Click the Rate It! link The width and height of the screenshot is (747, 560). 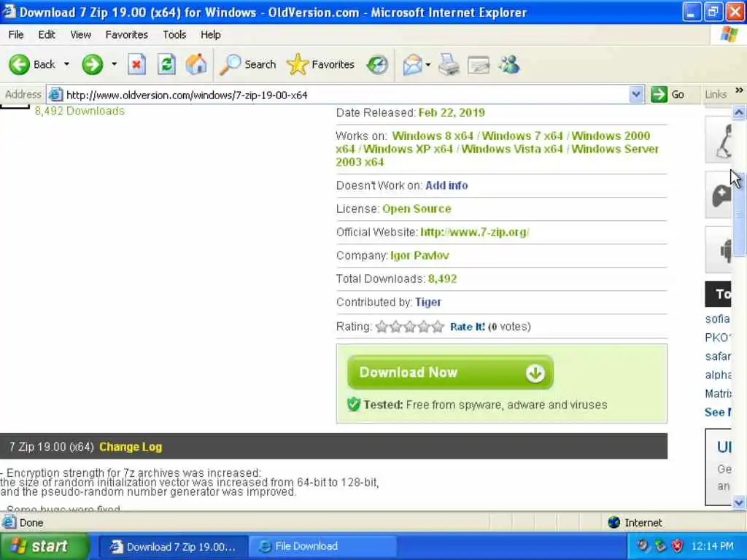pyautogui.click(x=467, y=327)
